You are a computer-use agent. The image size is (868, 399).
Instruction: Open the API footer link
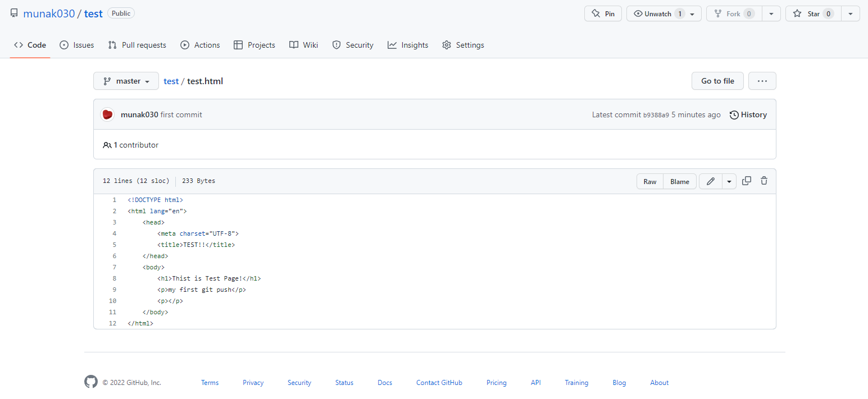(536, 383)
